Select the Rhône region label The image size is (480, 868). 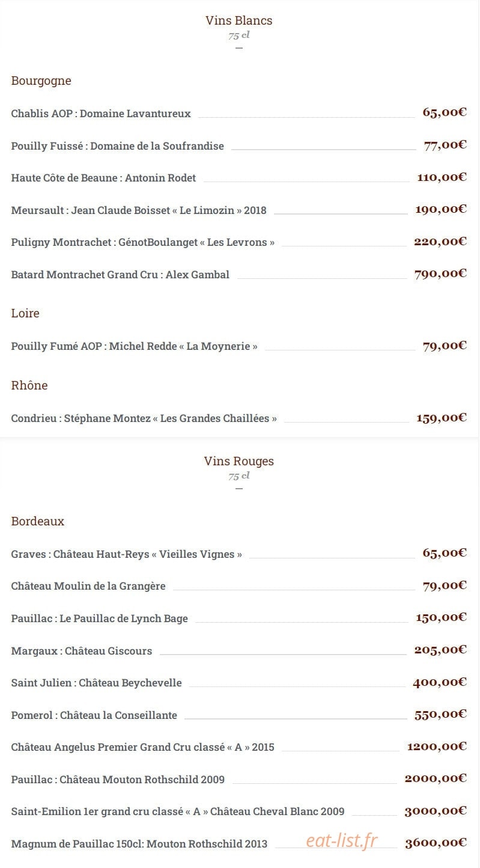(x=29, y=385)
